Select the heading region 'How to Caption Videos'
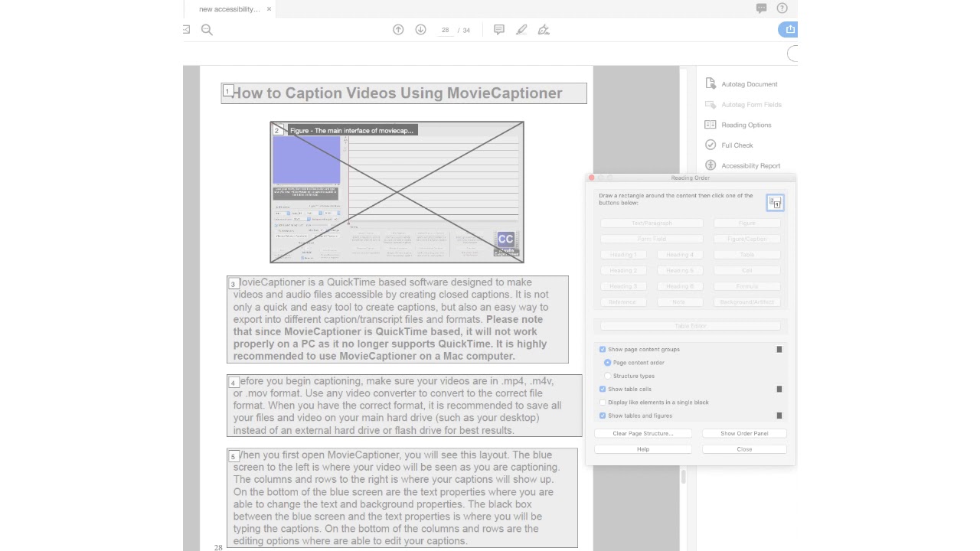Viewport: 980px width, 551px height. tap(404, 93)
